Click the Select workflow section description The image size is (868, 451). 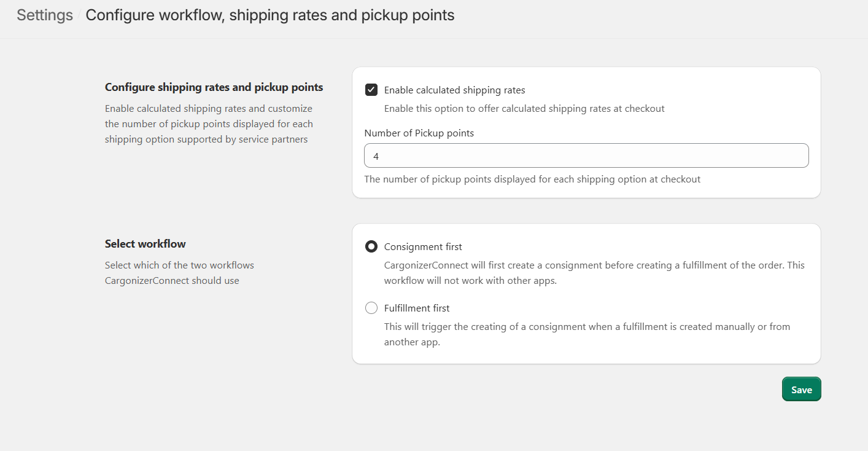[179, 273]
